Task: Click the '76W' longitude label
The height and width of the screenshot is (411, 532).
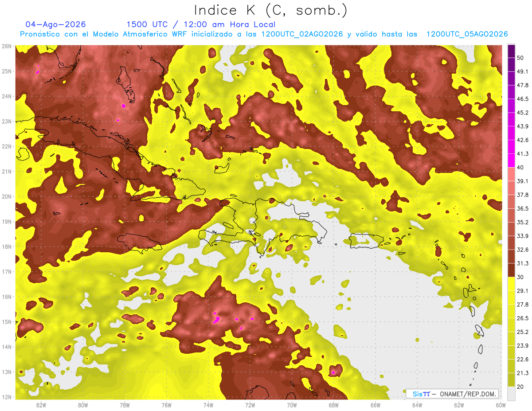Action: [x=166, y=405]
